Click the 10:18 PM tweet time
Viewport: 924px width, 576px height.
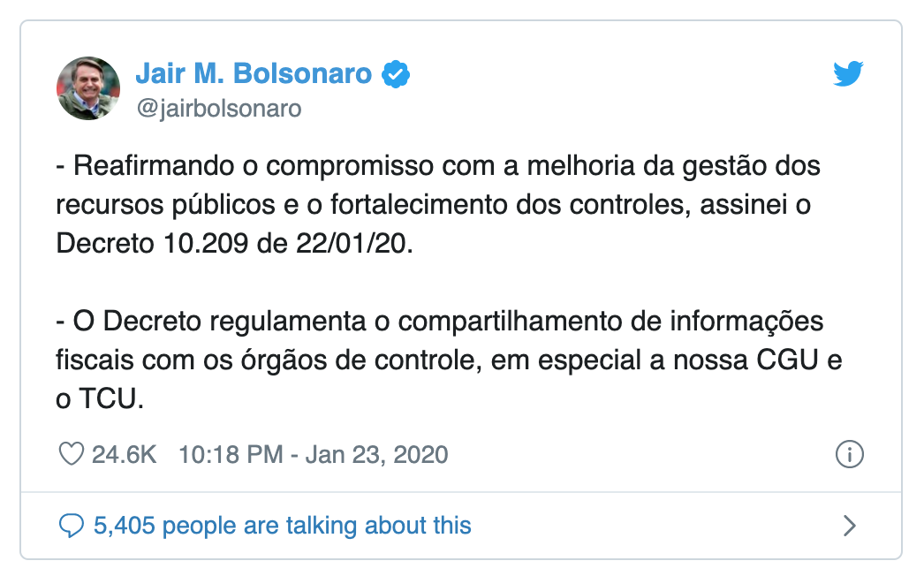[x=231, y=455]
